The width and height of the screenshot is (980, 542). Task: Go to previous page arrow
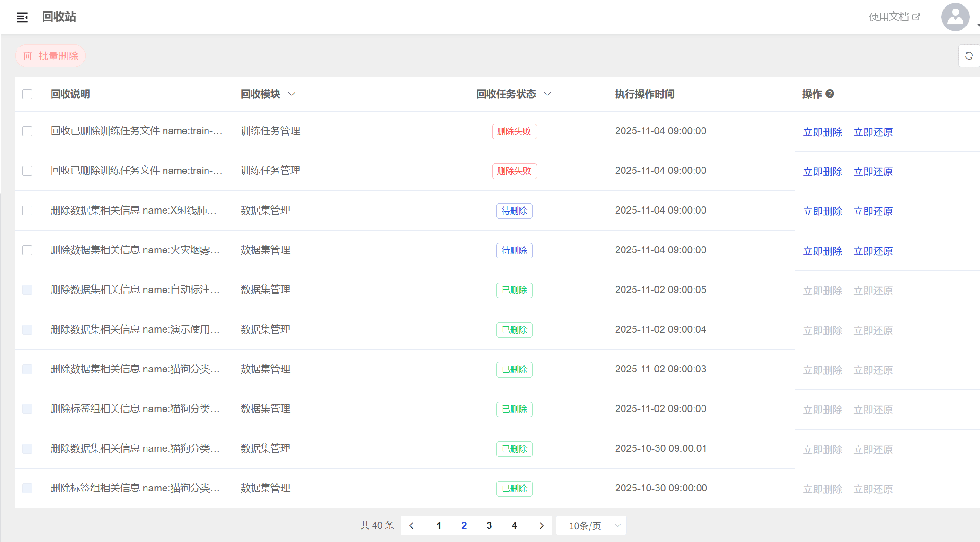(x=412, y=525)
